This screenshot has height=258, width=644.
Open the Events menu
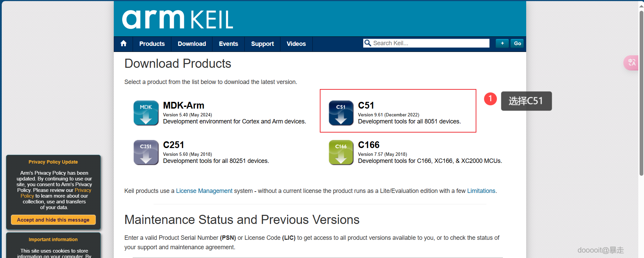(x=228, y=44)
